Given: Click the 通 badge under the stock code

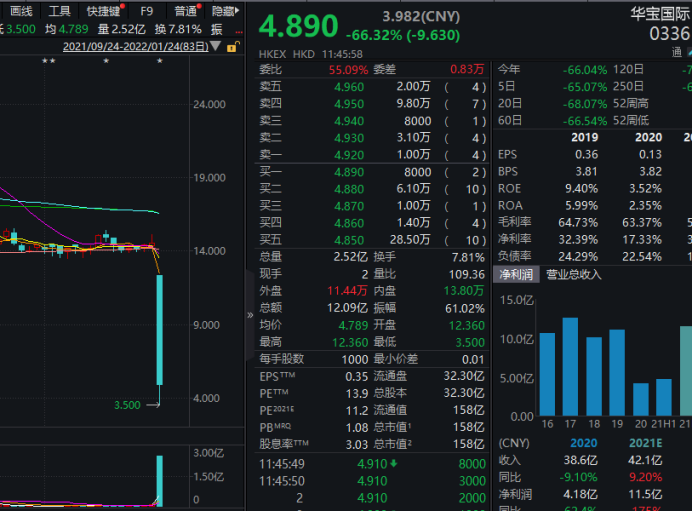Looking at the screenshot, I should coord(677,52).
